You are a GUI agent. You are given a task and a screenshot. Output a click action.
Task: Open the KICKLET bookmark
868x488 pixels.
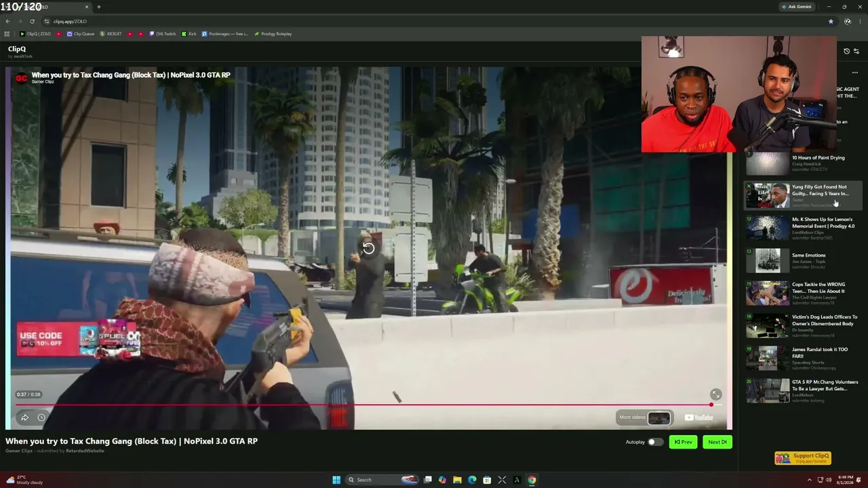(x=111, y=34)
